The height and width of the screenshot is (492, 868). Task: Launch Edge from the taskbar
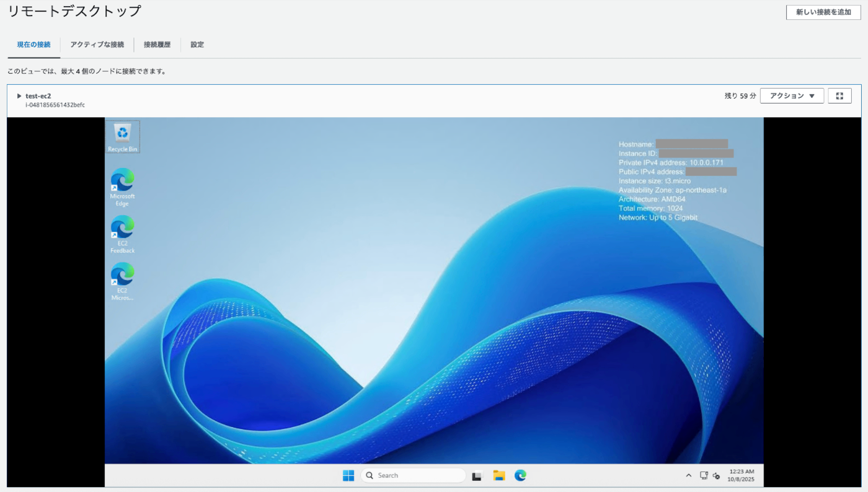tap(520, 475)
